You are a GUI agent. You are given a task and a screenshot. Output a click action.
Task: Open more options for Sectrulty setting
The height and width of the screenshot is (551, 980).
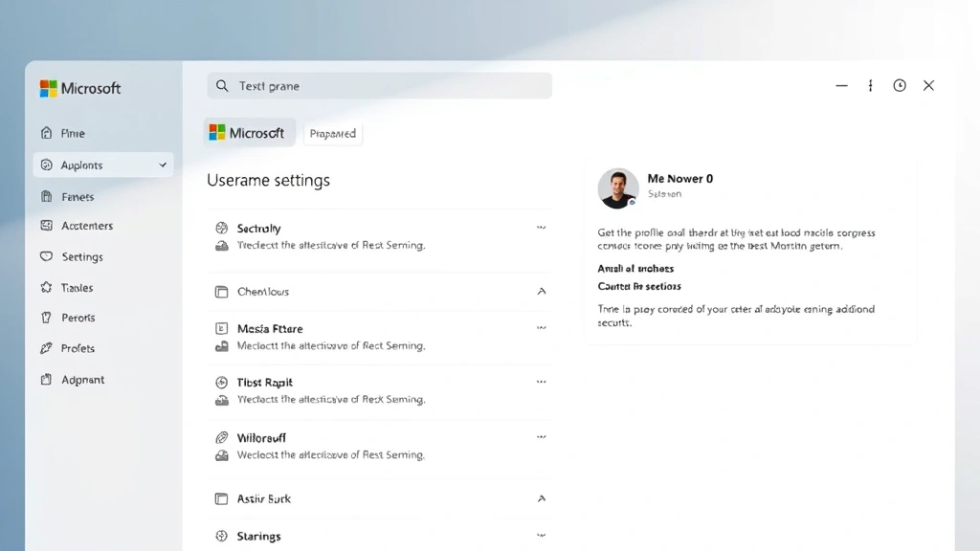pyautogui.click(x=542, y=228)
